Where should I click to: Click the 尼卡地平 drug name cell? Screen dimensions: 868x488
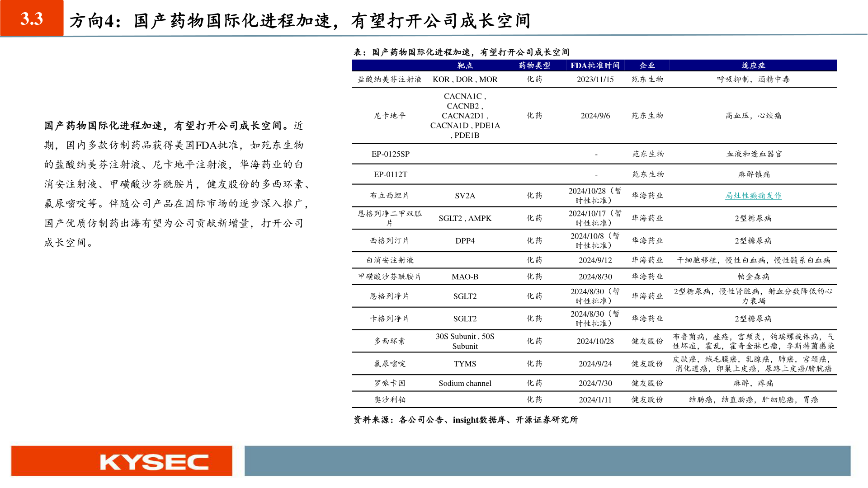[390, 116]
